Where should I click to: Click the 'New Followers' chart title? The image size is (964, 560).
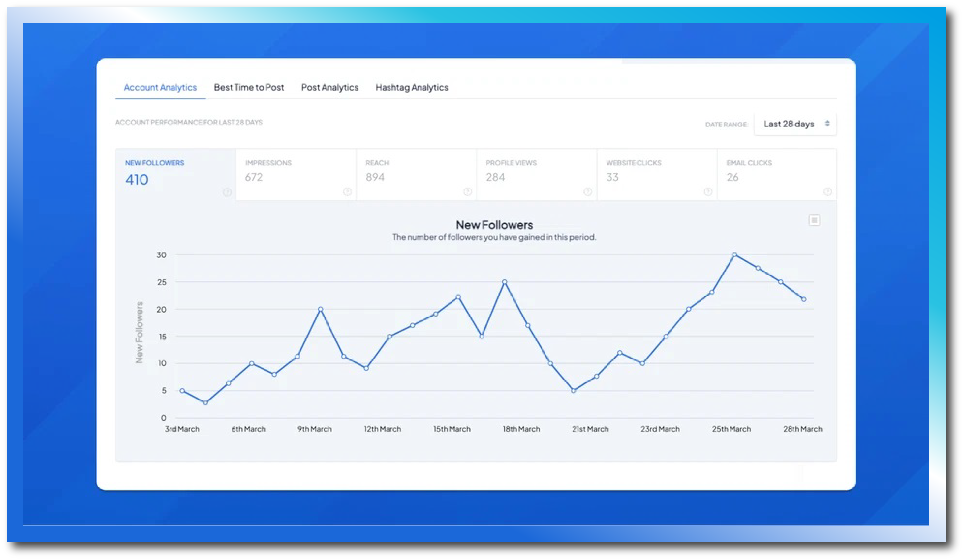tap(494, 224)
